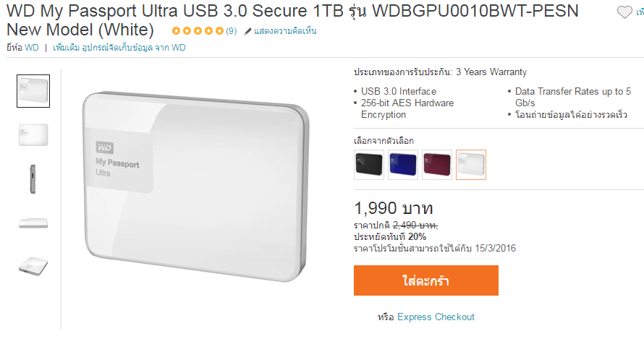Click the main WD My Passport product image
This screenshot has width=644, height=339.
coord(196,186)
